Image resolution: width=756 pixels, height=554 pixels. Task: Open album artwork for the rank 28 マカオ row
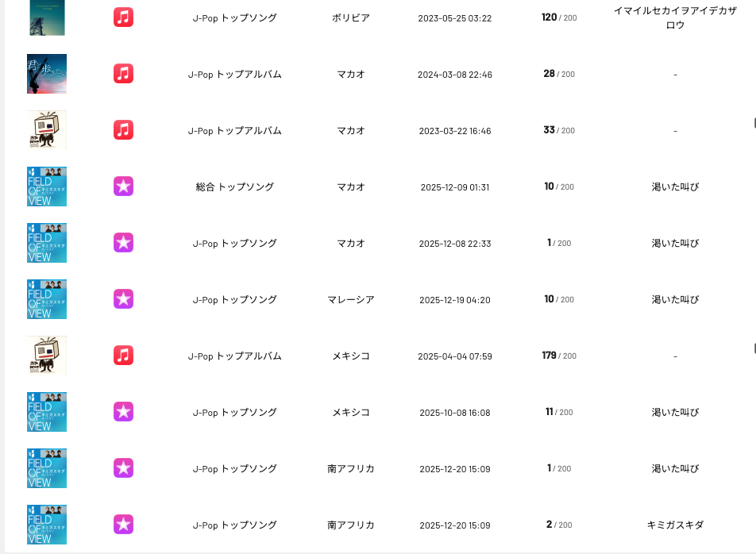point(47,74)
